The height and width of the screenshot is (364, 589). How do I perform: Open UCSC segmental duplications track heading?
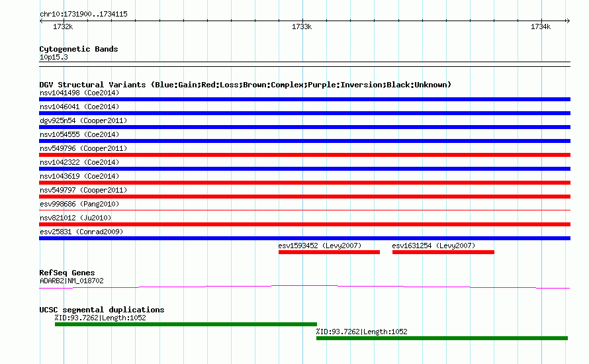coord(102,310)
